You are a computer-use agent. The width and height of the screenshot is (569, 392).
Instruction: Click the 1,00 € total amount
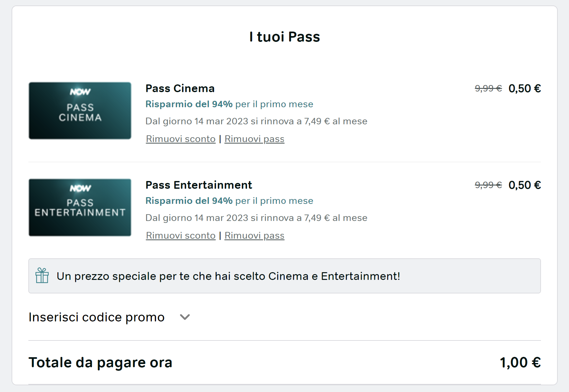tap(520, 362)
